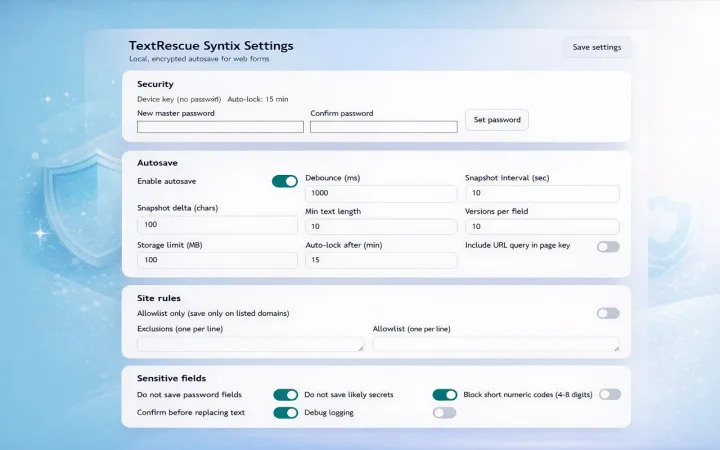Click the Snapshot delta (chars) field
This screenshot has height=450, width=720.
tap(217, 225)
